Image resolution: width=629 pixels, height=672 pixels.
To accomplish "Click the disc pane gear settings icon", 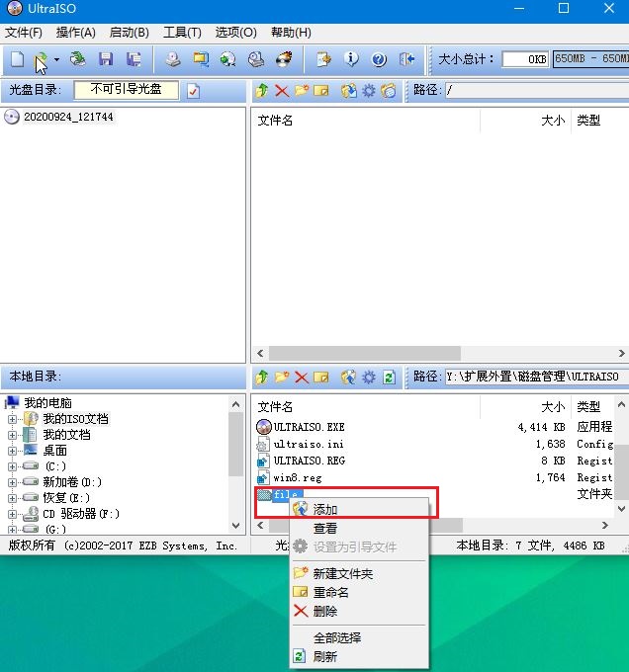I will [368, 91].
